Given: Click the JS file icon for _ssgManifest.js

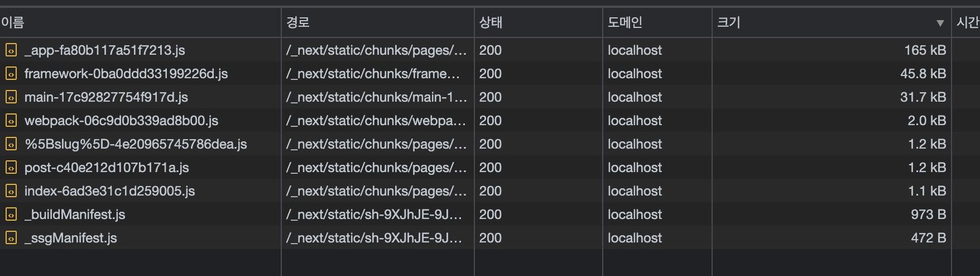Looking at the screenshot, I should tap(11, 238).
